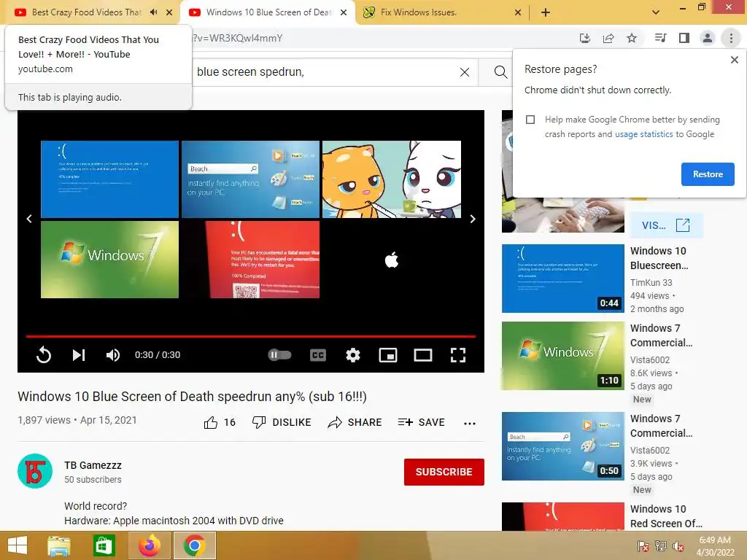The image size is (747, 560).
Task: Open a new Chrome tab
Action: coord(546,12)
